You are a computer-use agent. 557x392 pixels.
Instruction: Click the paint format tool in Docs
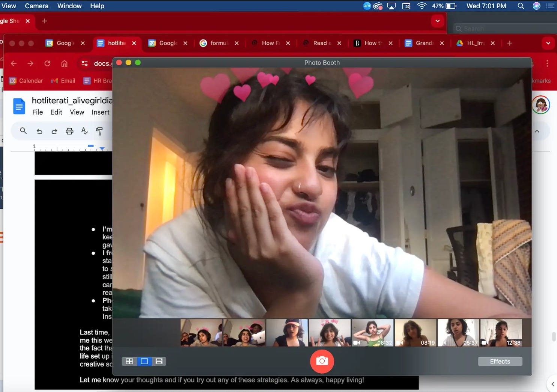click(x=99, y=131)
